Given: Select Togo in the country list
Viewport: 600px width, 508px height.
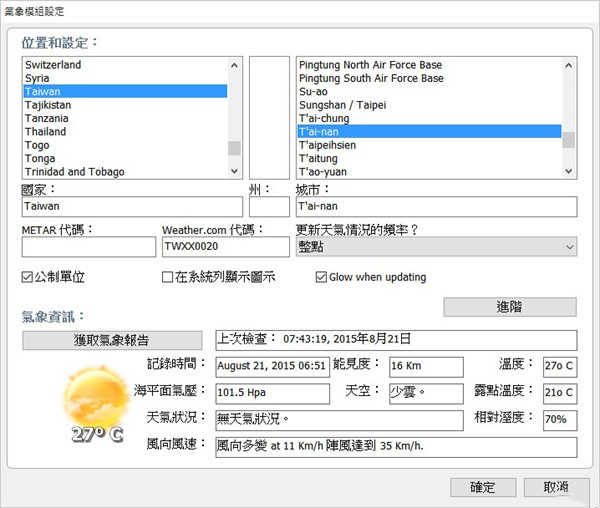Looking at the screenshot, I should pos(126,145).
